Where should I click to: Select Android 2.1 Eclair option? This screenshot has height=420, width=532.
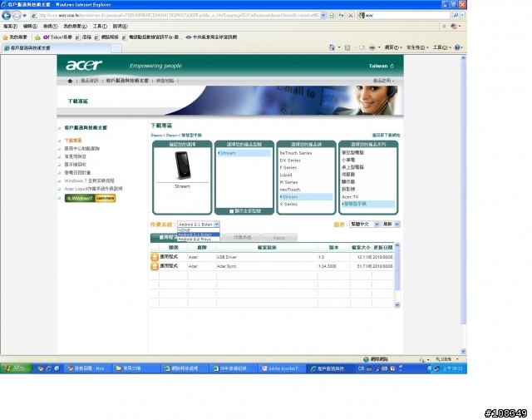pyautogui.click(x=199, y=235)
